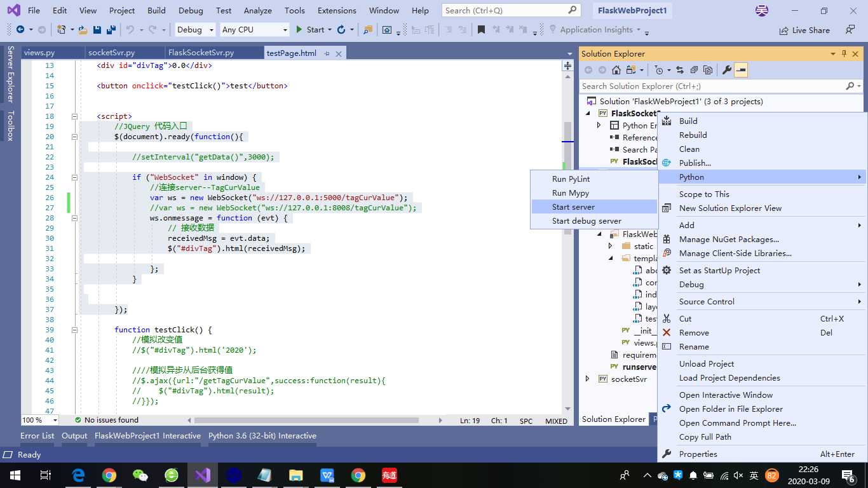
Task: Collapse the FlaskSocketSvr project node
Action: pyautogui.click(x=587, y=113)
